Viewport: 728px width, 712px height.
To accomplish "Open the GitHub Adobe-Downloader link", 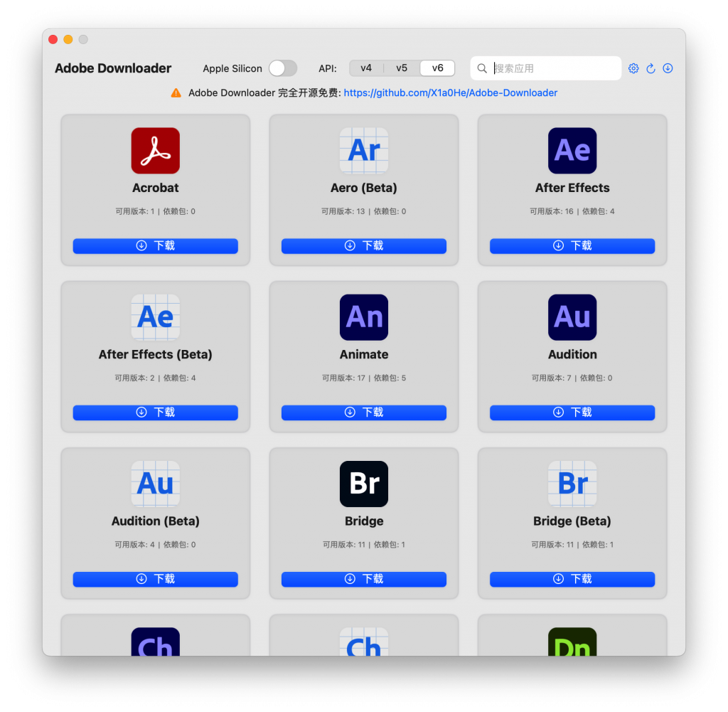I will (450, 93).
